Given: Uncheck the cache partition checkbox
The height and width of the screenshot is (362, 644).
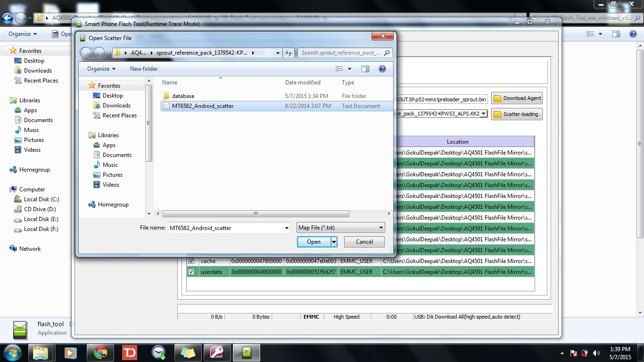Looking at the screenshot, I should (x=191, y=261).
